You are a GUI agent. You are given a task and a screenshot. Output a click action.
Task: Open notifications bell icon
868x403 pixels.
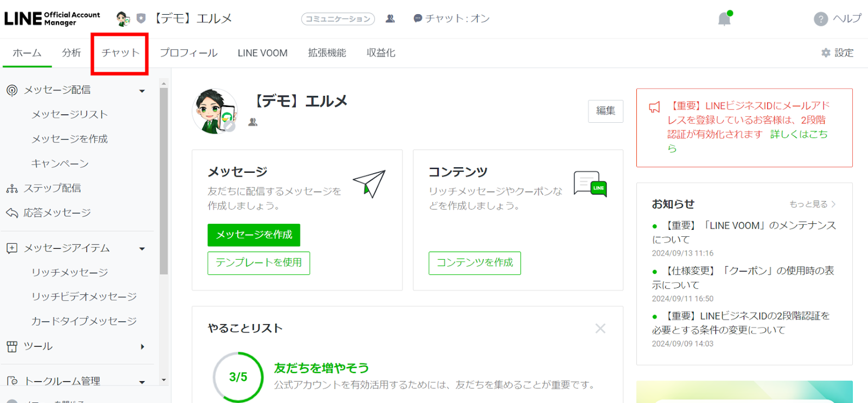[x=725, y=18]
